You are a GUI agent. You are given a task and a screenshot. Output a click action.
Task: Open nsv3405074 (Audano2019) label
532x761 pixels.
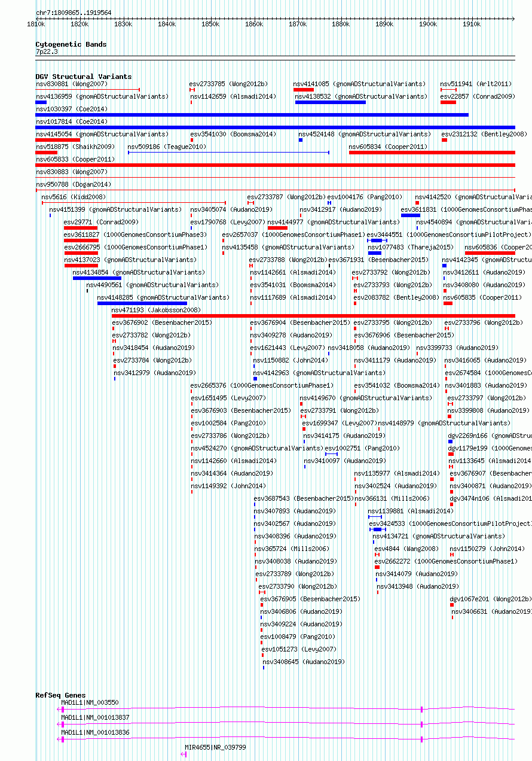[231, 209]
